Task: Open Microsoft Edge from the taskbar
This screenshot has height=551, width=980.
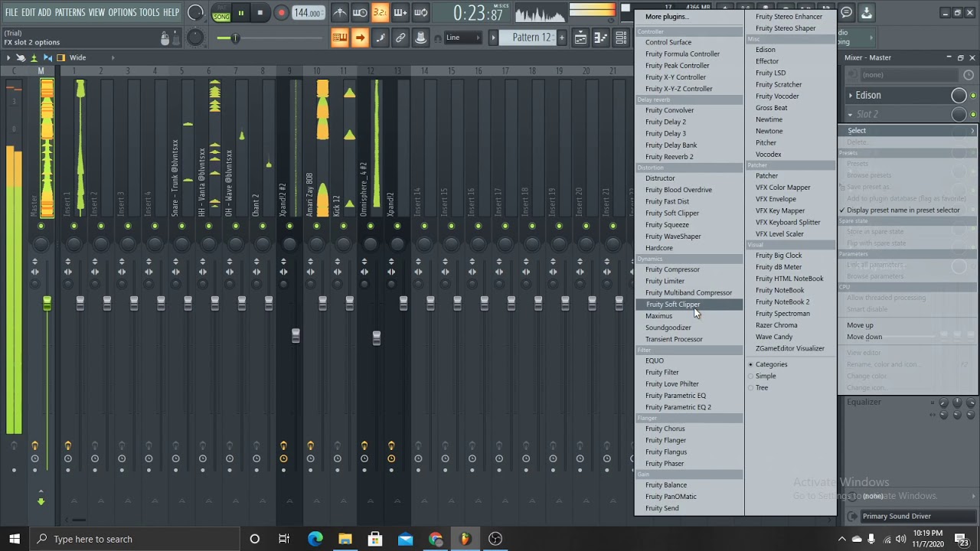Action: [x=315, y=539]
